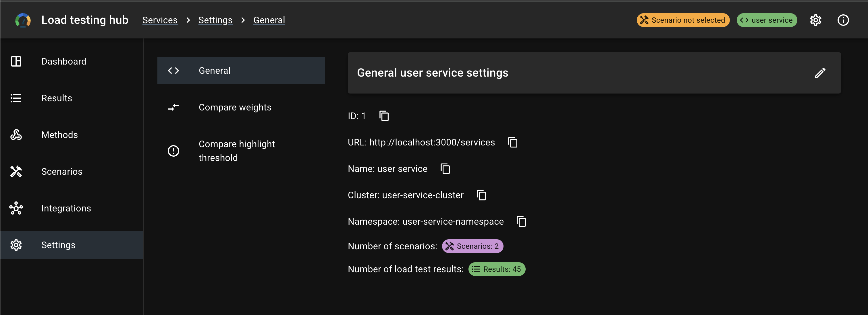Image resolution: width=868 pixels, height=315 pixels.
Task: Open Integrations page
Action: click(72, 208)
